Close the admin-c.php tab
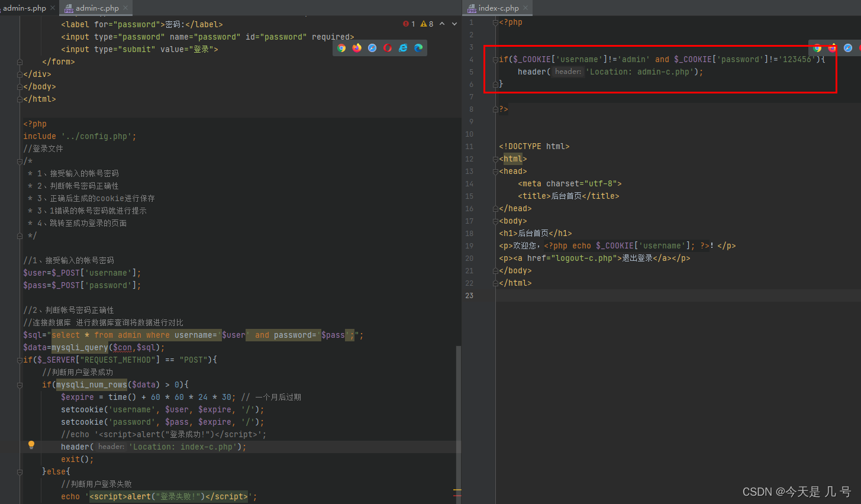The width and height of the screenshot is (861, 504). pyautogui.click(x=125, y=8)
